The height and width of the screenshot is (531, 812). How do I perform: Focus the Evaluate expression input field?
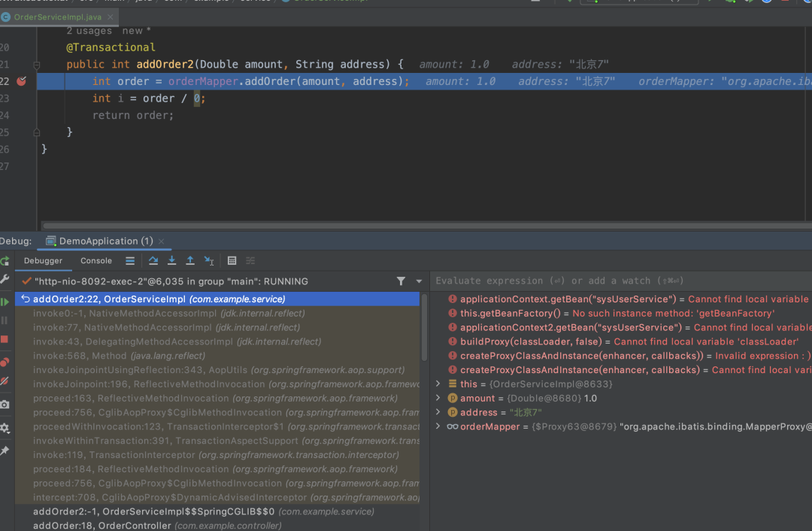point(620,281)
